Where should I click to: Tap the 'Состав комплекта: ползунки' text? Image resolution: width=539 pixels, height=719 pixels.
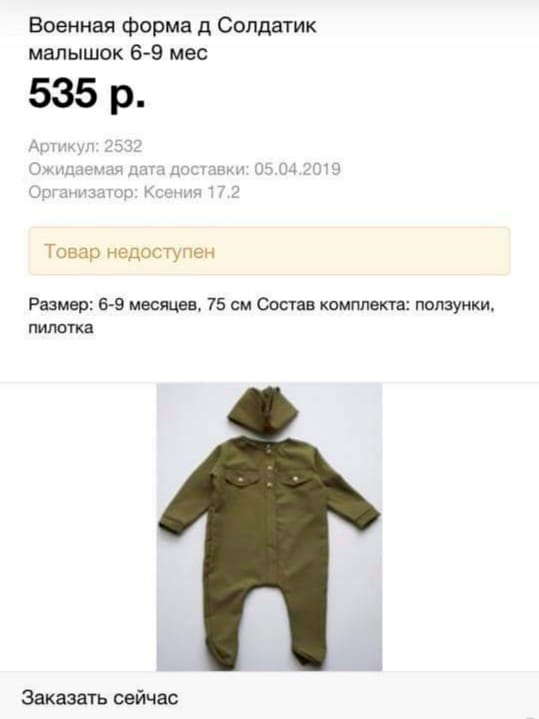tap(376, 304)
